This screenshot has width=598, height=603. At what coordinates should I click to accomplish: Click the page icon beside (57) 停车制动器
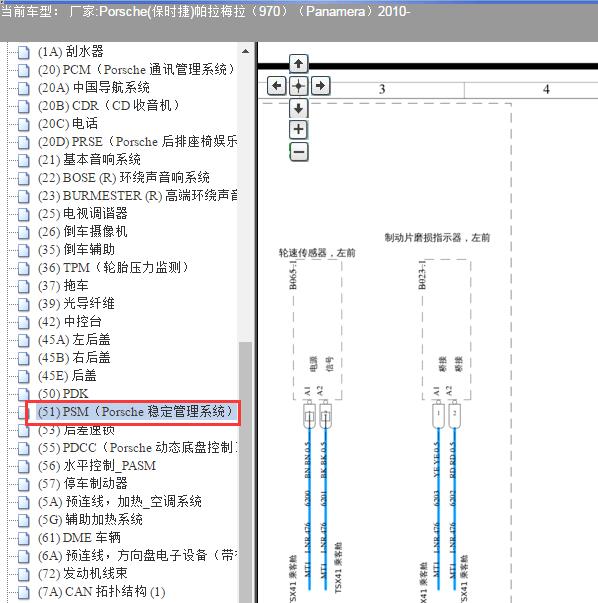(23, 484)
